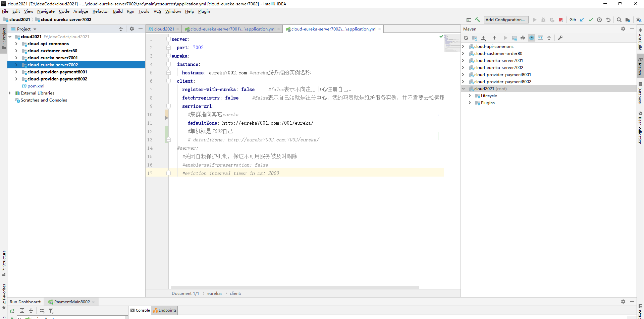Download Maven sources and documentation
This screenshot has height=319, width=644.
click(x=483, y=38)
